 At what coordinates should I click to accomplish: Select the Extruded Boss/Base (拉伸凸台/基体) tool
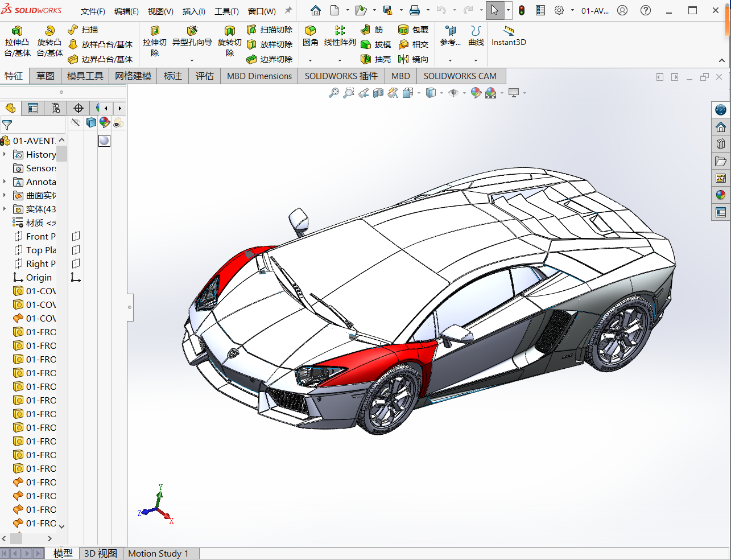click(x=18, y=42)
